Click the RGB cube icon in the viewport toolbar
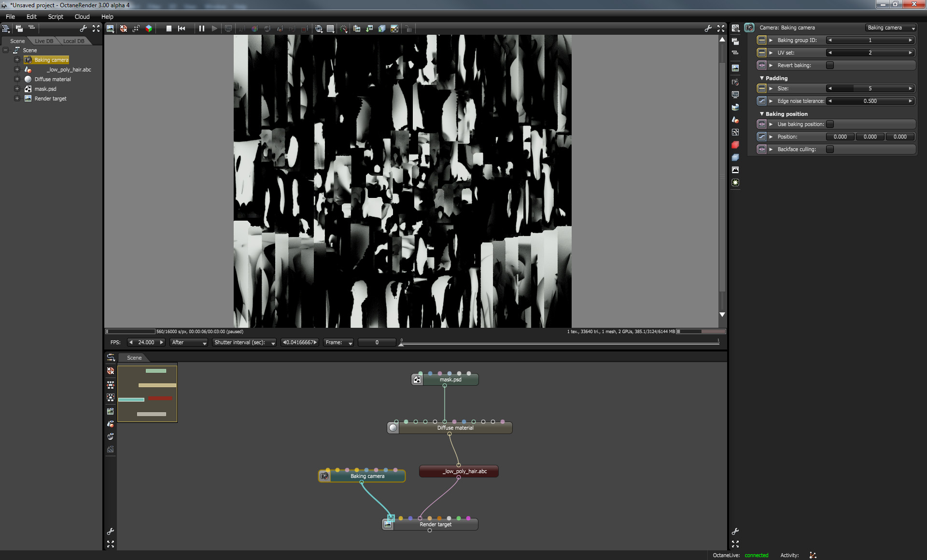Image resolution: width=927 pixels, height=560 pixels. point(149,29)
